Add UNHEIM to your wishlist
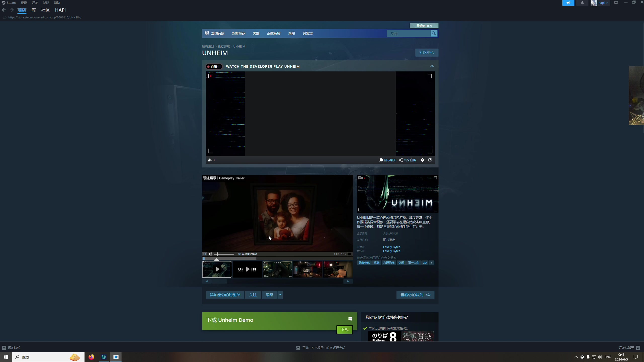This screenshot has width=644, height=362. tap(225, 295)
